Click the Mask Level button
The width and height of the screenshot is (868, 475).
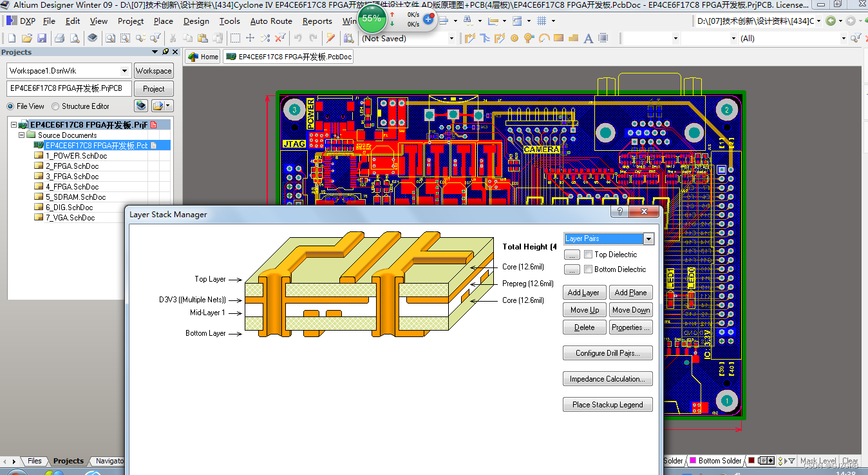point(818,461)
